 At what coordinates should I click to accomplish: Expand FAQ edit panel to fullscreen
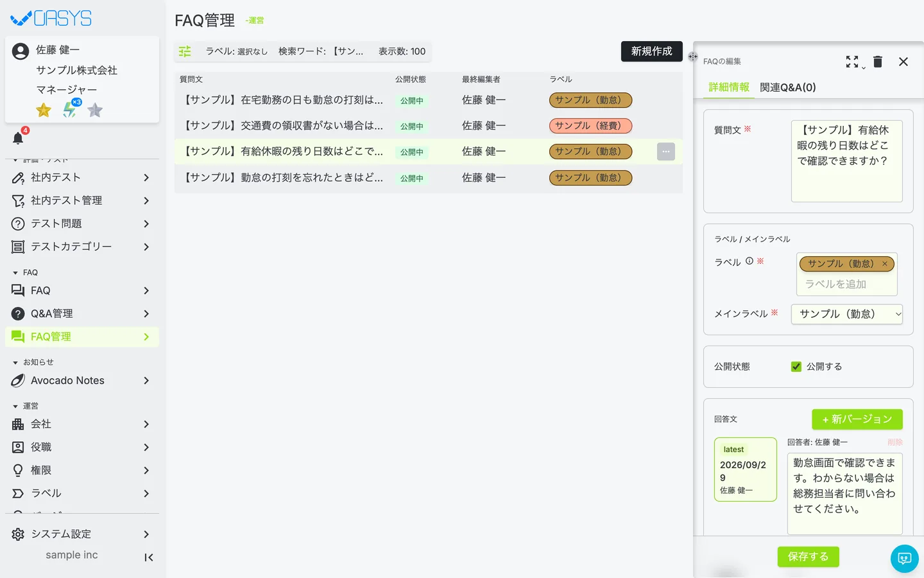click(x=852, y=62)
